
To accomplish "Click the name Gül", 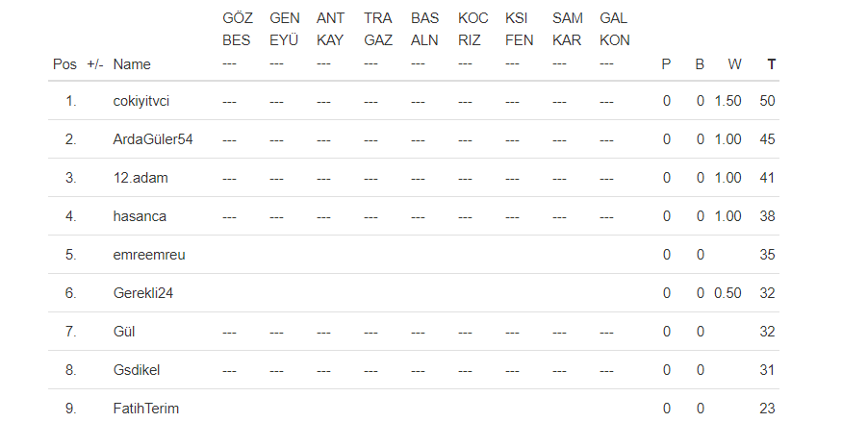I will [123, 332].
